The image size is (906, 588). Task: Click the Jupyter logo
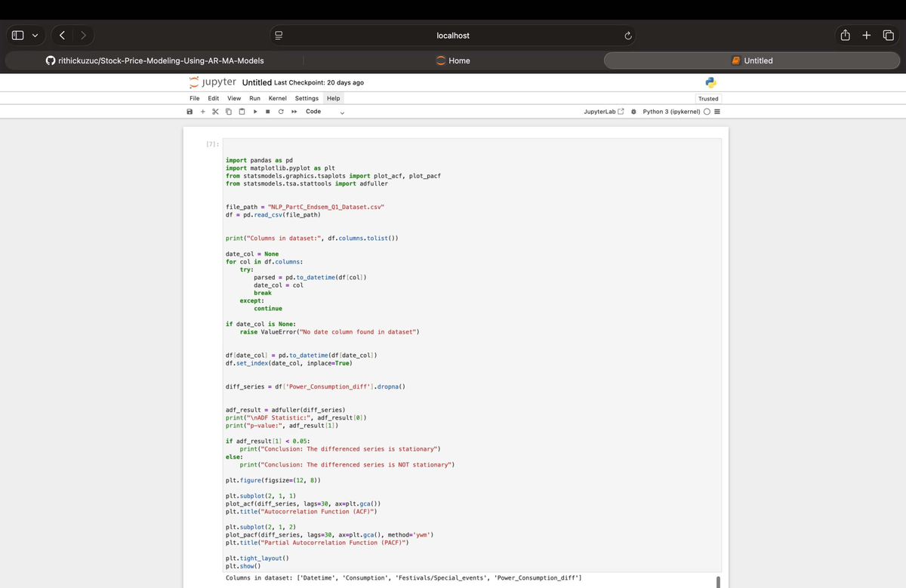point(212,82)
